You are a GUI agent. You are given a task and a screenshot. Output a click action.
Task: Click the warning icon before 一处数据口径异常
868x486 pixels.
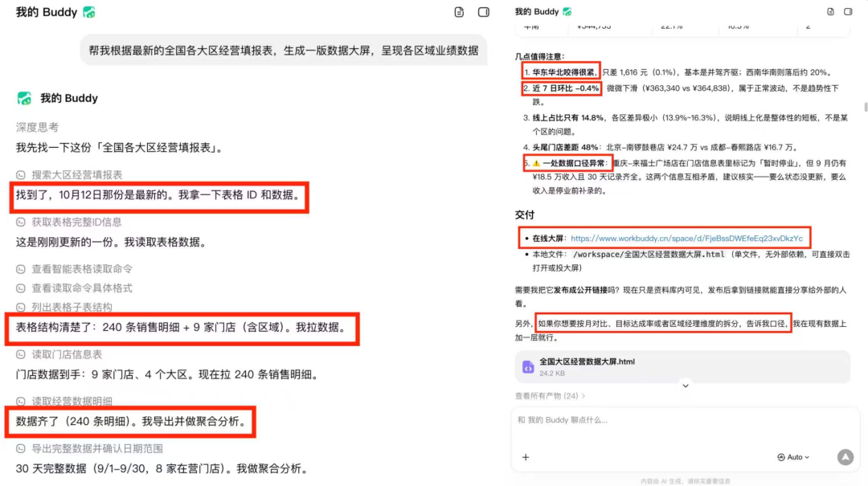pos(536,163)
